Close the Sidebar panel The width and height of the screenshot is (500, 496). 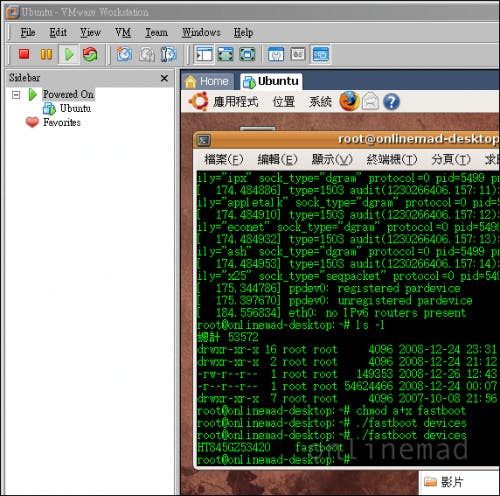coord(164,78)
